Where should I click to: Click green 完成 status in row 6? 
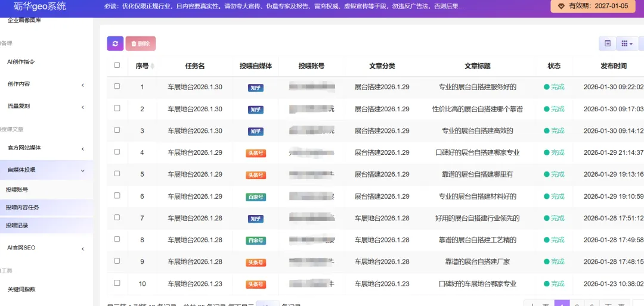554,196
